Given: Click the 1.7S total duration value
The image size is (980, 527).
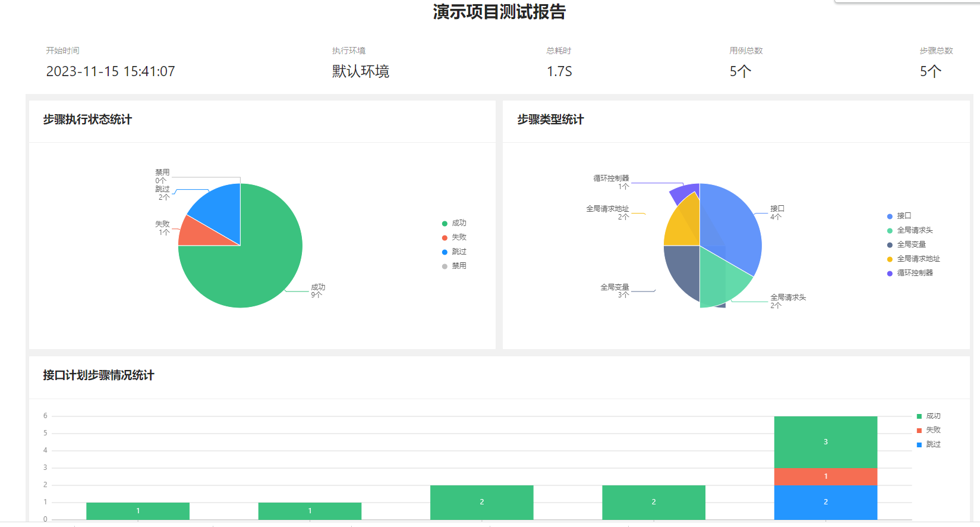Looking at the screenshot, I should 559,71.
